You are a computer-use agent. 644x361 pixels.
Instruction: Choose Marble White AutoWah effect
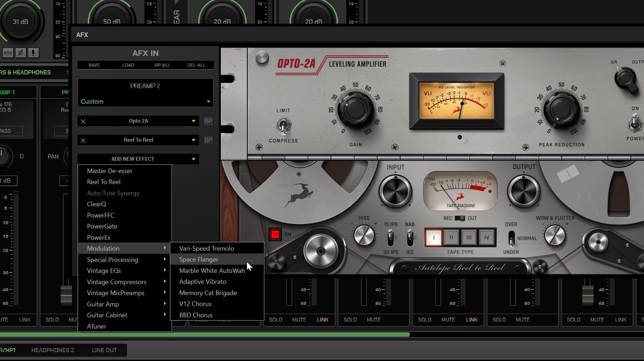pyautogui.click(x=217, y=271)
